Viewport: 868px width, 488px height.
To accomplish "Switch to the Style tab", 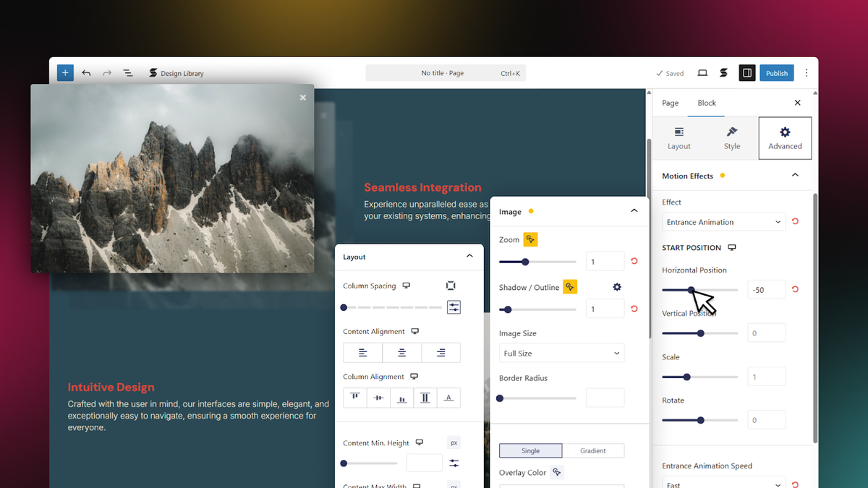I will 731,137.
